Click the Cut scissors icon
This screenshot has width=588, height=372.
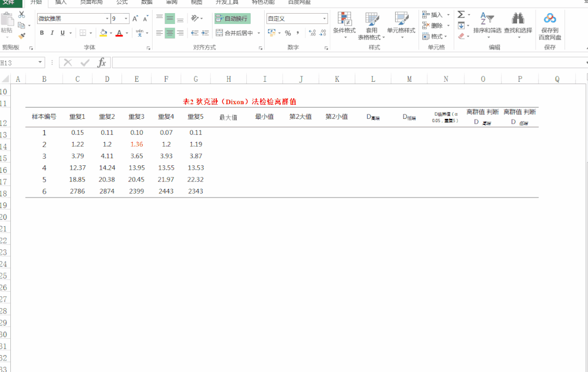coord(22,15)
